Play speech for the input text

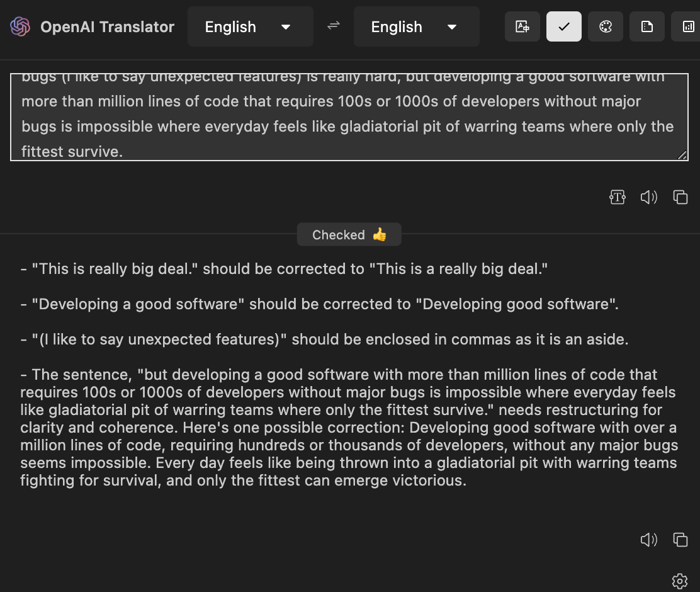coord(648,197)
